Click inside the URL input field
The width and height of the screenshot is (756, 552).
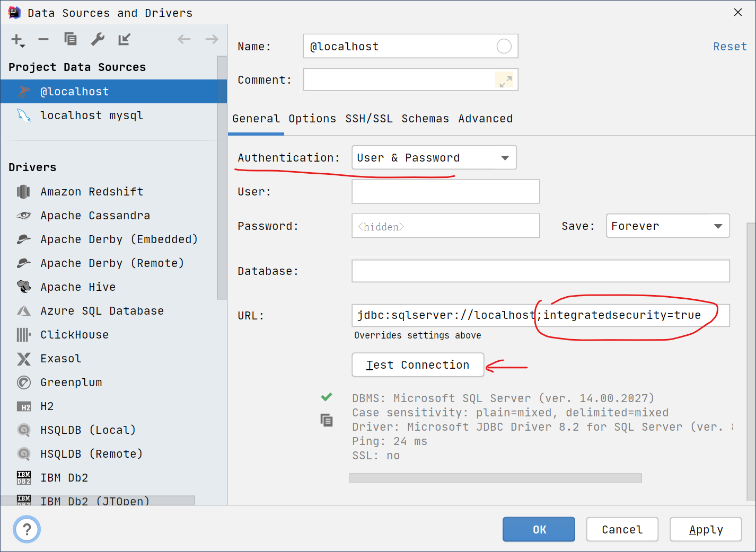(540, 315)
